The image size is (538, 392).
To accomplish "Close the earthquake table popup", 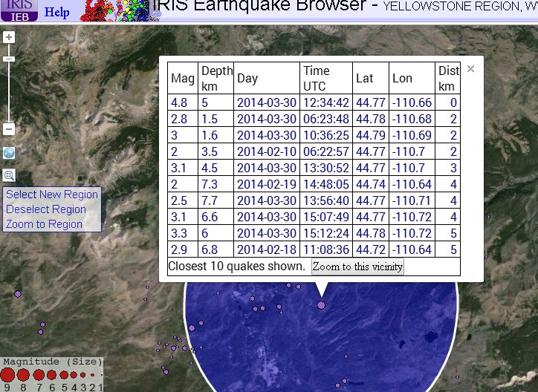I will (471, 69).
